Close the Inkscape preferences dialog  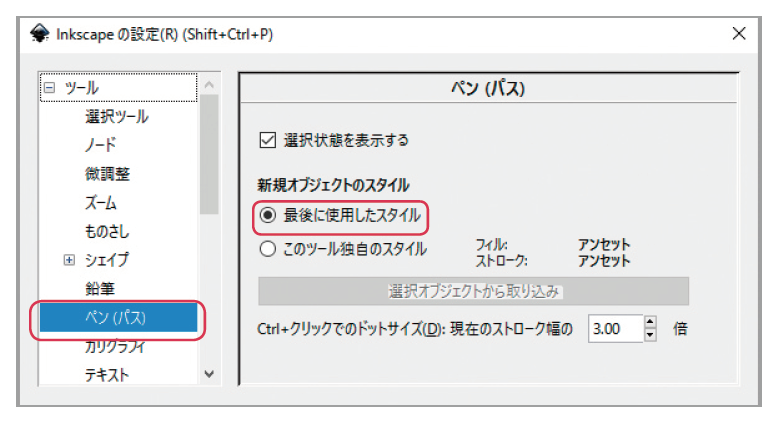tap(739, 34)
